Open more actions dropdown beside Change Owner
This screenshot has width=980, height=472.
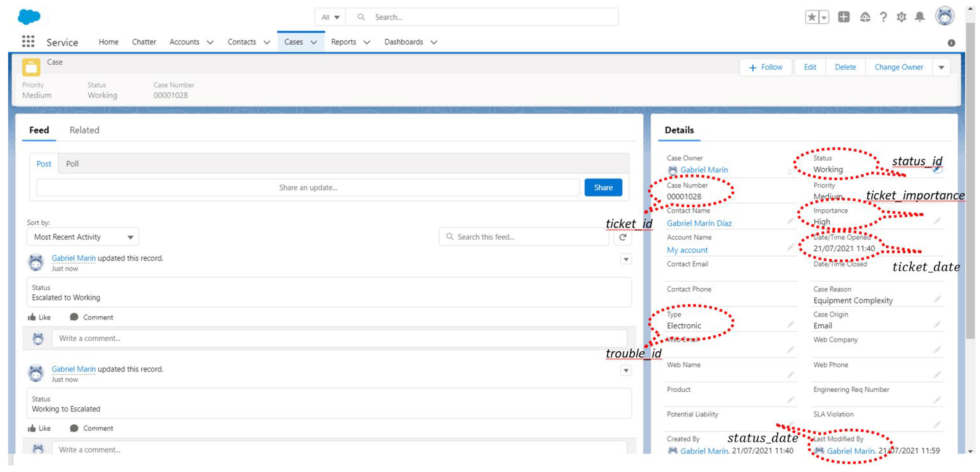coord(941,67)
